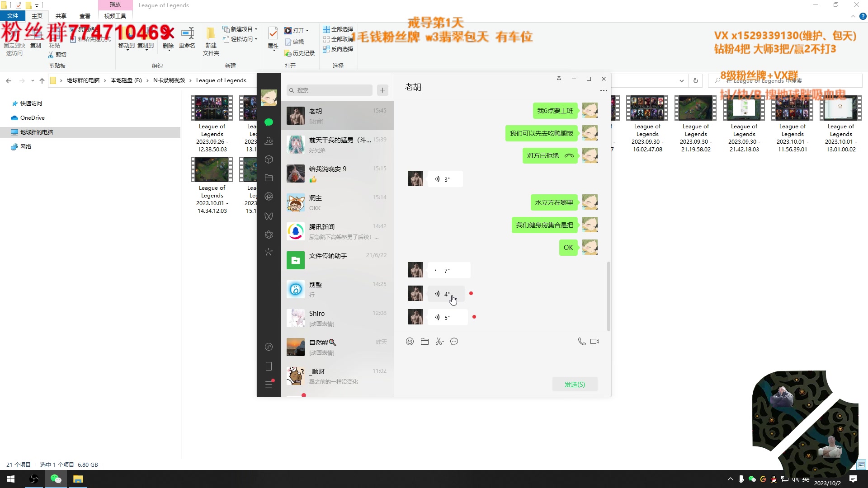The width and height of the screenshot is (868, 488).
Task: Open WeChat Top Stories flower icon
Action: coord(269,235)
